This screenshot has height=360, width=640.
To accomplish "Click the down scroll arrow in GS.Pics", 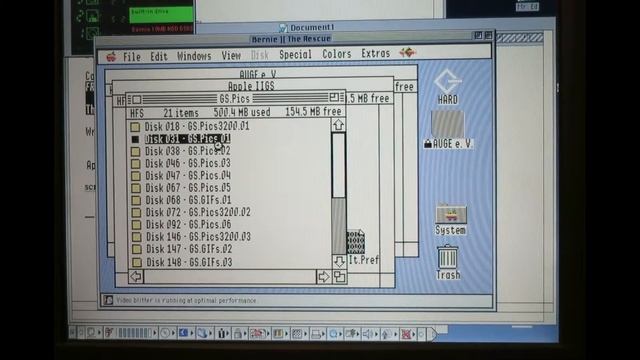I will point(339,261).
